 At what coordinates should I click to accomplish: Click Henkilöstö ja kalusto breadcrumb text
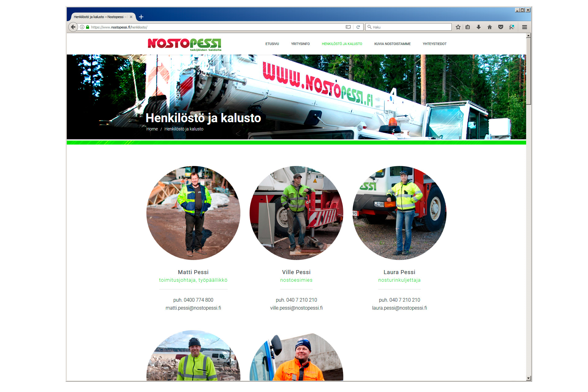tap(184, 129)
